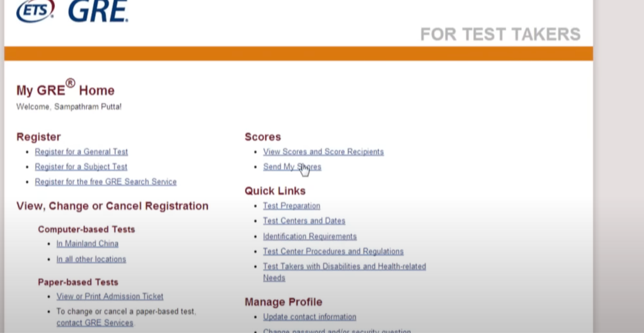
Task: Click the Send My Scores link
Action: [292, 167]
